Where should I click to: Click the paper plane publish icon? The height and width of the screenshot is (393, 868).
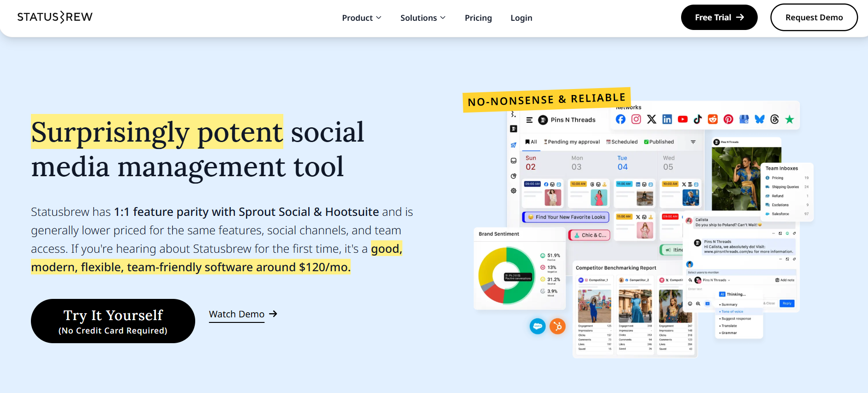[x=514, y=145]
